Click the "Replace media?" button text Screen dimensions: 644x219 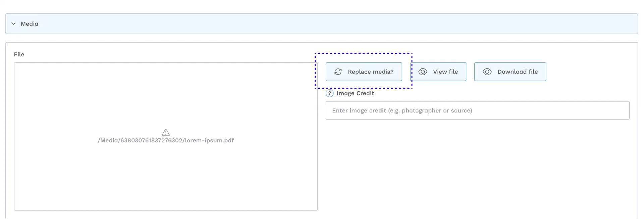pos(371,72)
